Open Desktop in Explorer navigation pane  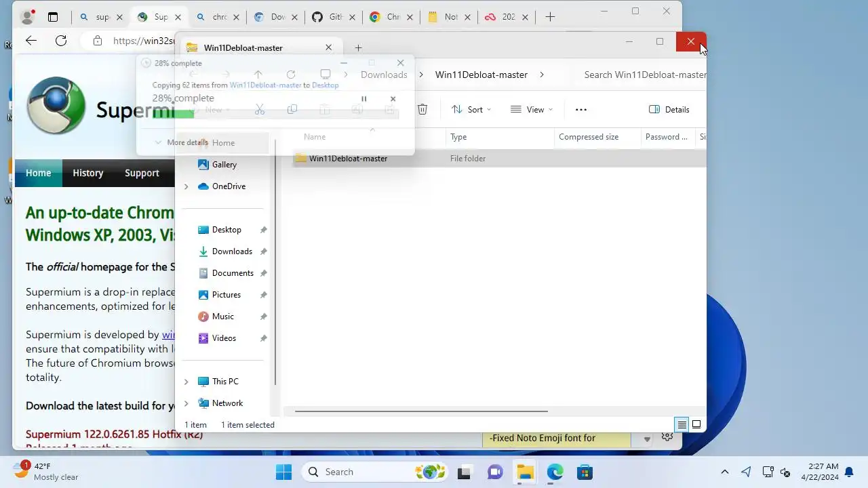point(226,229)
